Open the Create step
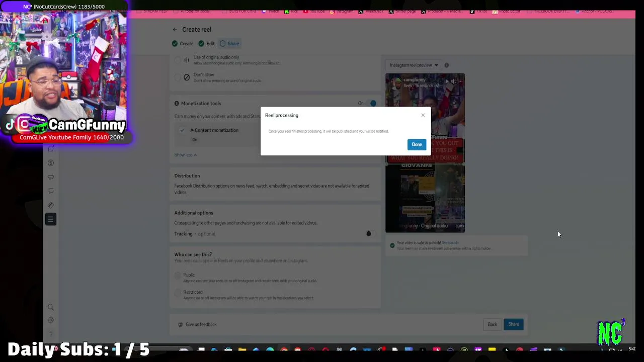The height and width of the screenshot is (362, 644). click(183, 44)
